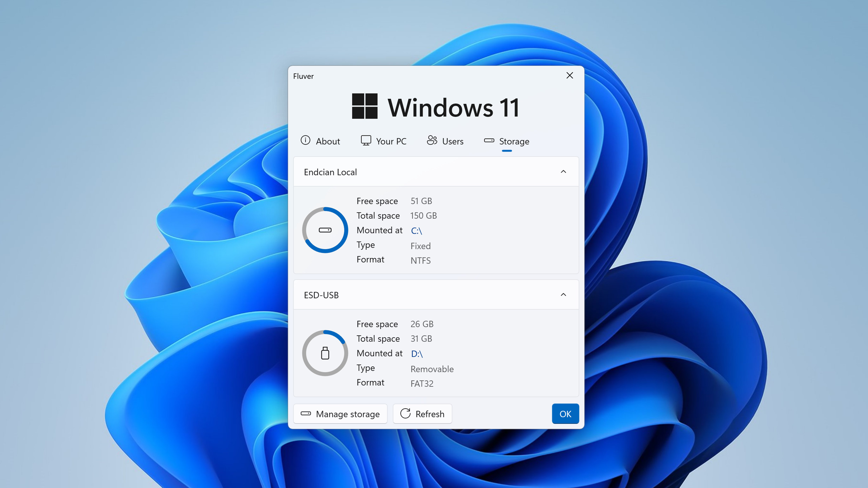The height and width of the screenshot is (488, 868).
Task: Open the Users tab
Action: [x=445, y=141]
